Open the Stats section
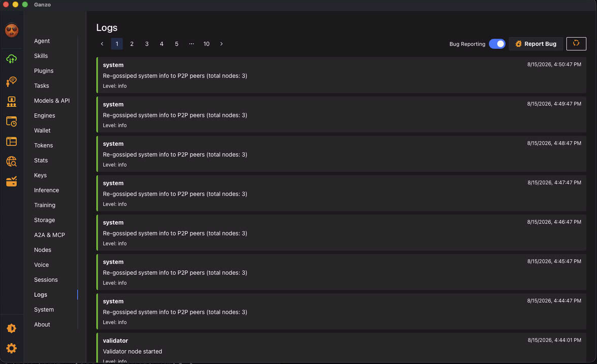Screen dimensions: 597x364 point(41,160)
